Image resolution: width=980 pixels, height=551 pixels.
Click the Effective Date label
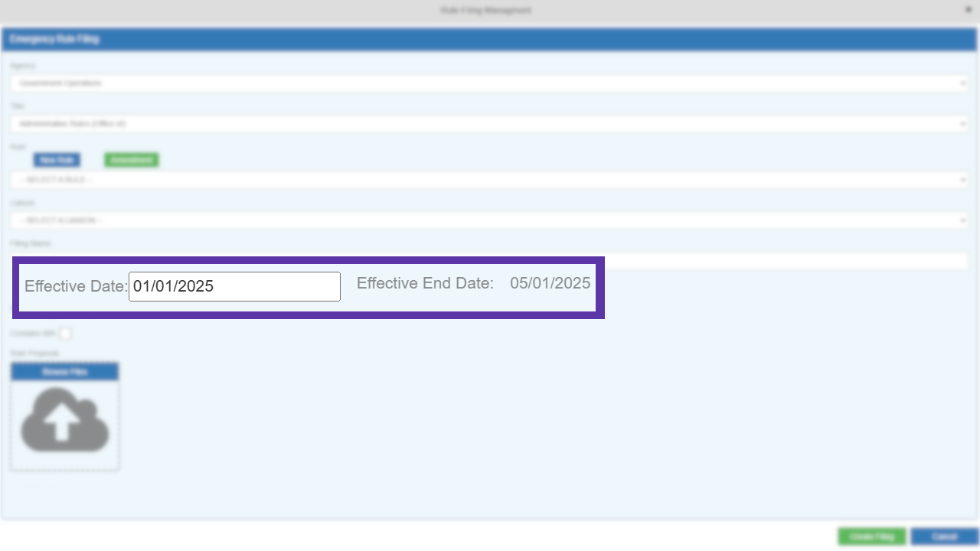tap(75, 286)
